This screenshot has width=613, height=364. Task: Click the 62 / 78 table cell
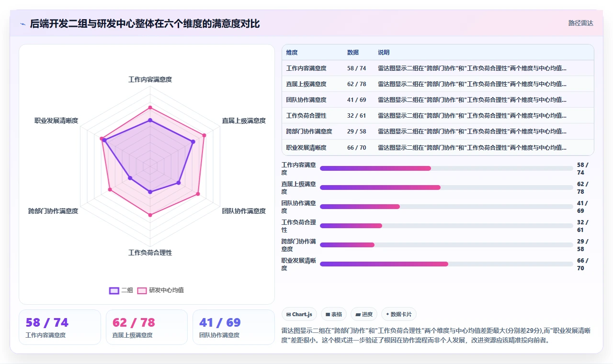coord(356,84)
